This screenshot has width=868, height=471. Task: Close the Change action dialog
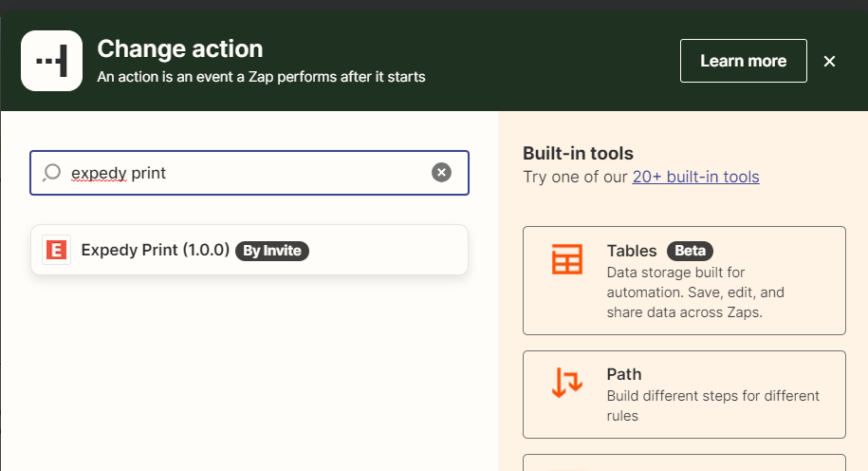(x=829, y=61)
